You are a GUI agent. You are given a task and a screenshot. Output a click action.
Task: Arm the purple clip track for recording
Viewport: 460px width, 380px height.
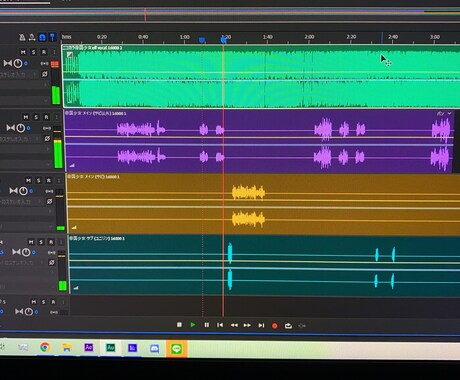point(46,117)
